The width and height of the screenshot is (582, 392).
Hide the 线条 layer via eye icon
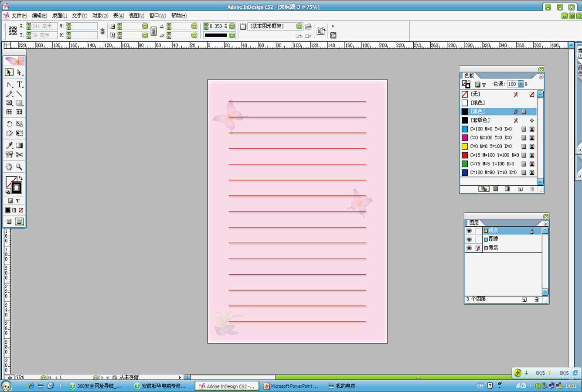(469, 231)
